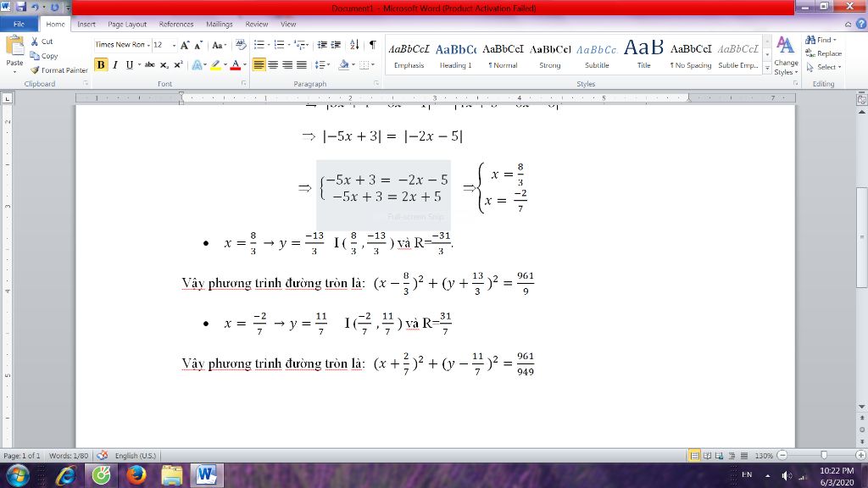The image size is (868, 488).
Task: Expand Font Color dropdown arrow
Action: pos(245,64)
